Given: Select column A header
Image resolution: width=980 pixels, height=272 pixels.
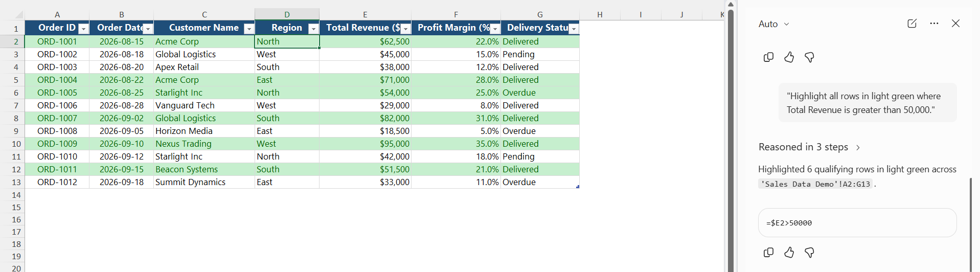Looking at the screenshot, I should click(x=57, y=14).
